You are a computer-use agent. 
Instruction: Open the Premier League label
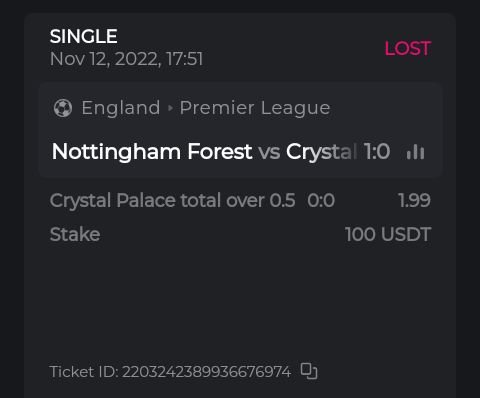(x=255, y=108)
